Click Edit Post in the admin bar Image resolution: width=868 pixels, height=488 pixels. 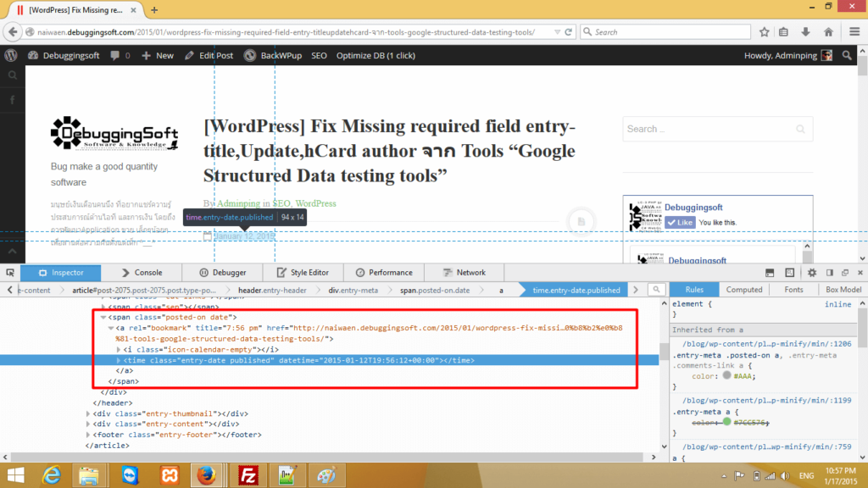click(209, 55)
